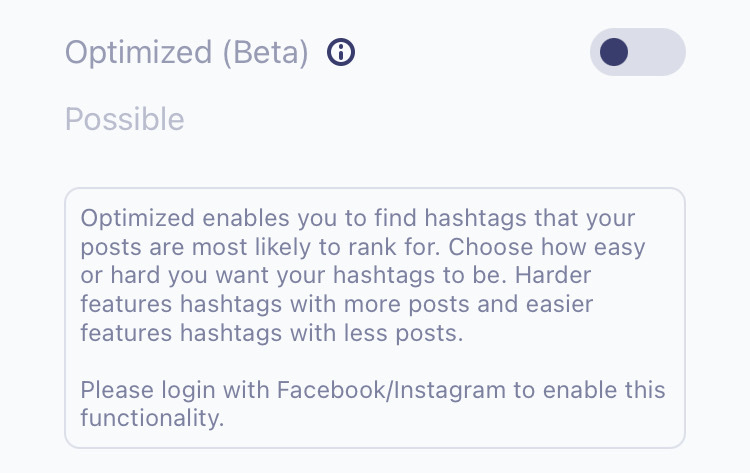Toggle the Optimized (Beta) switch on
Image resolution: width=750 pixels, height=473 pixels.
(x=637, y=52)
